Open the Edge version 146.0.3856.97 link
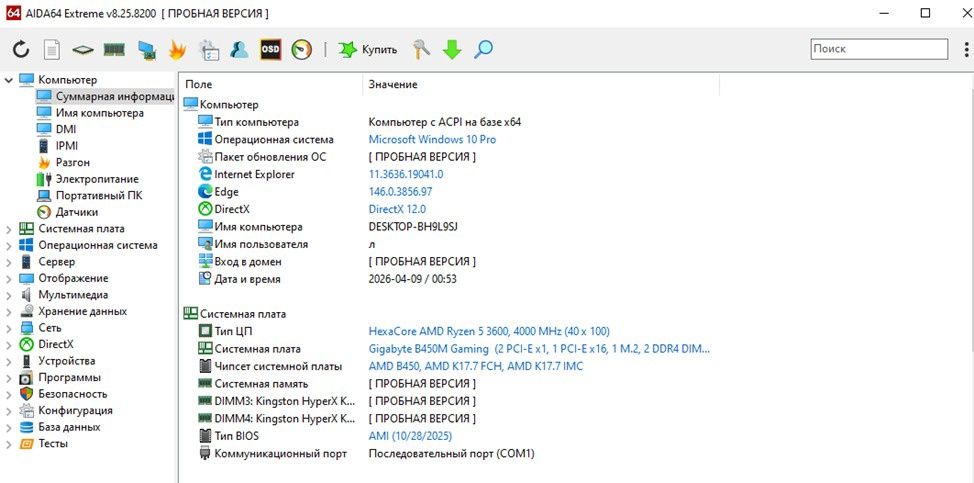Image resolution: width=974 pixels, height=483 pixels. click(x=401, y=192)
